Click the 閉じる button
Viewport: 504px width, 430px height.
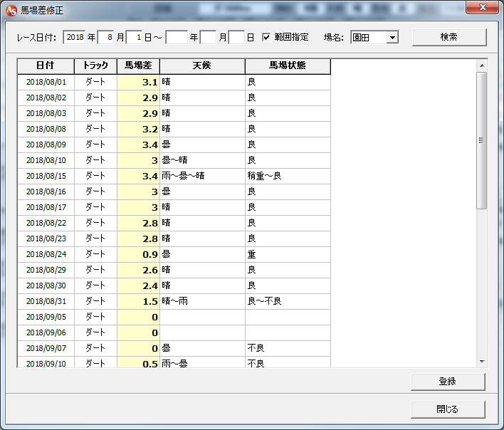[x=448, y=409]
